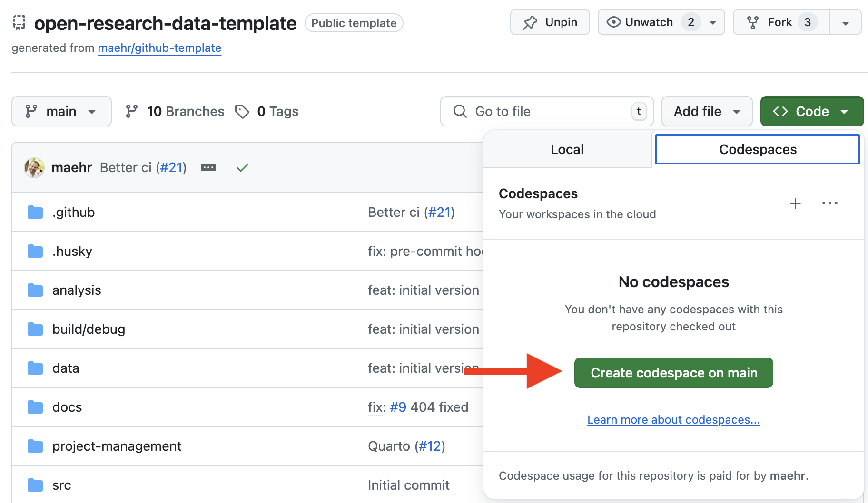Image resolution: width=868 pixels, height=503 pixels.
Task: Fork the repository via the Fork button
Action: 780,22
